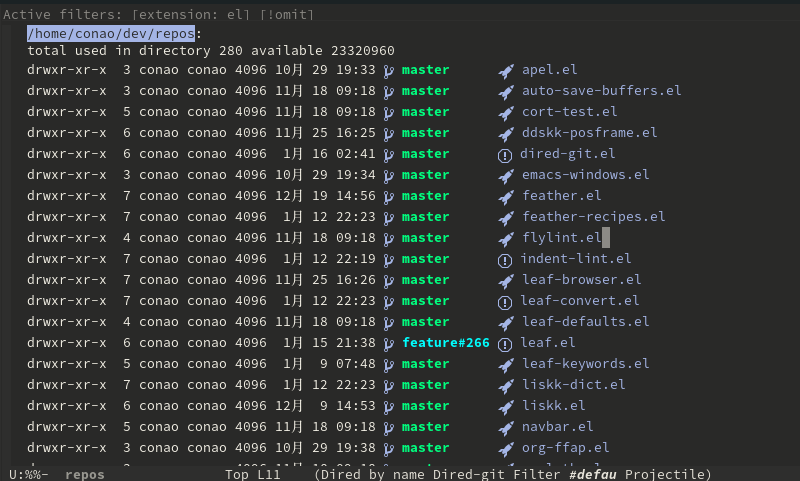Click the rocket icon beside flylint.el

506,239
